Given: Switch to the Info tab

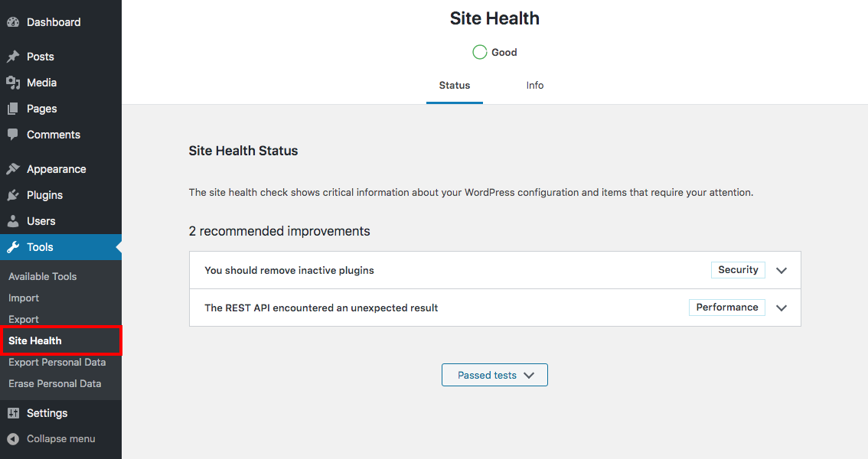Looking at the screenshot, I should (535, 86).
